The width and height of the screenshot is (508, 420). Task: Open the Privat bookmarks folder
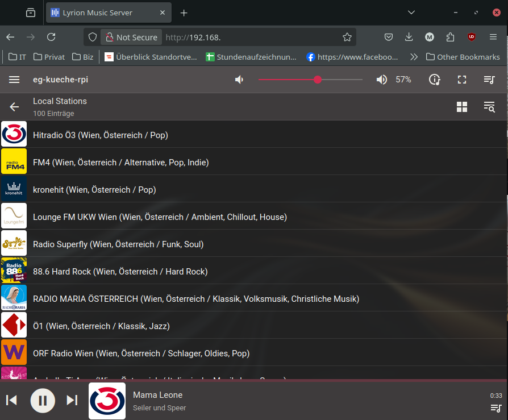[49, 57]
